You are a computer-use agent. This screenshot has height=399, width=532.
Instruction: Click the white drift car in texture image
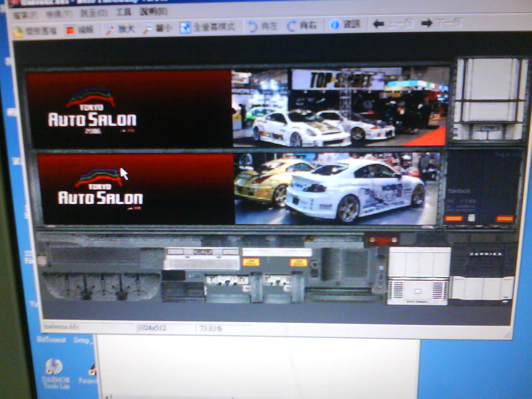356,190
